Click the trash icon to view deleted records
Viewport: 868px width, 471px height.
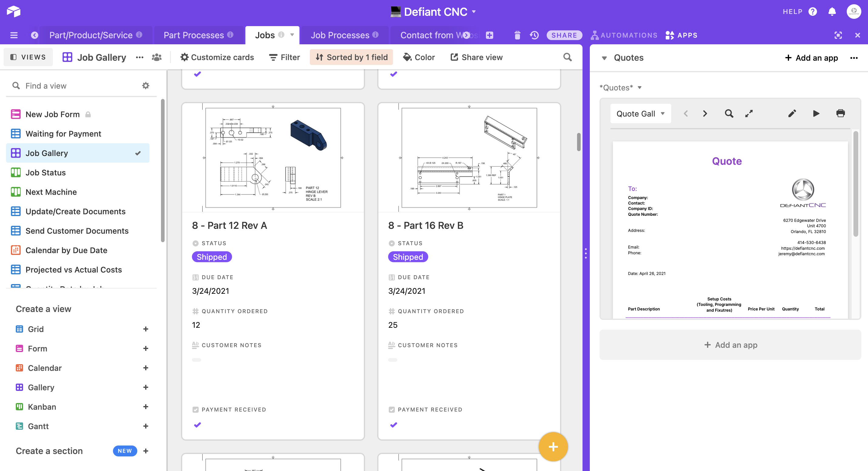pos(518,35)
